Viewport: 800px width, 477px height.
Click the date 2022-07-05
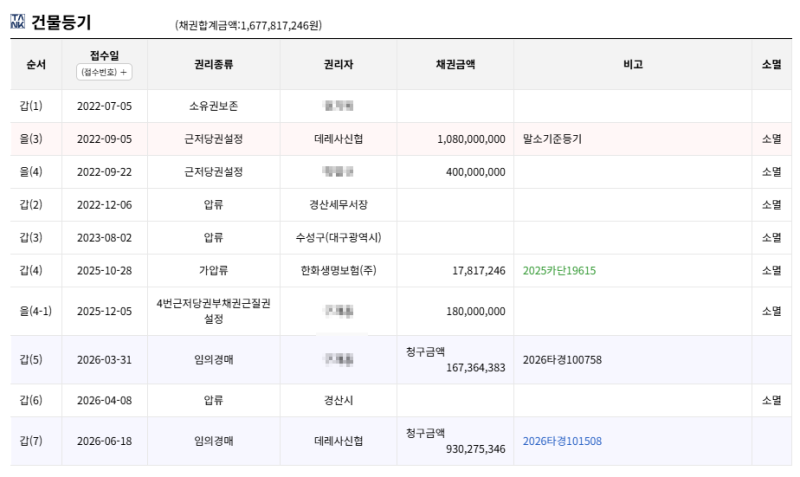pos(104,106)
